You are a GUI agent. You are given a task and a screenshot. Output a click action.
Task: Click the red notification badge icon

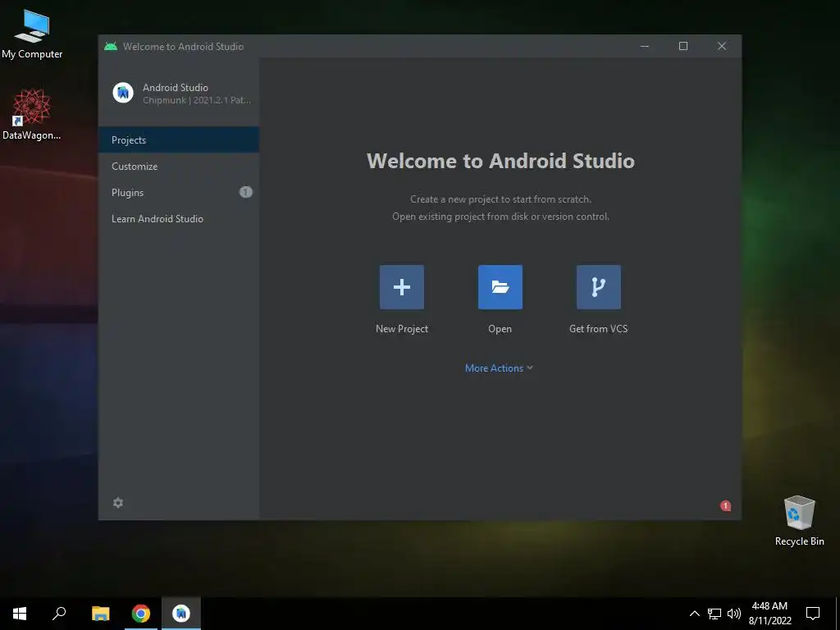(x=725, y=505)
